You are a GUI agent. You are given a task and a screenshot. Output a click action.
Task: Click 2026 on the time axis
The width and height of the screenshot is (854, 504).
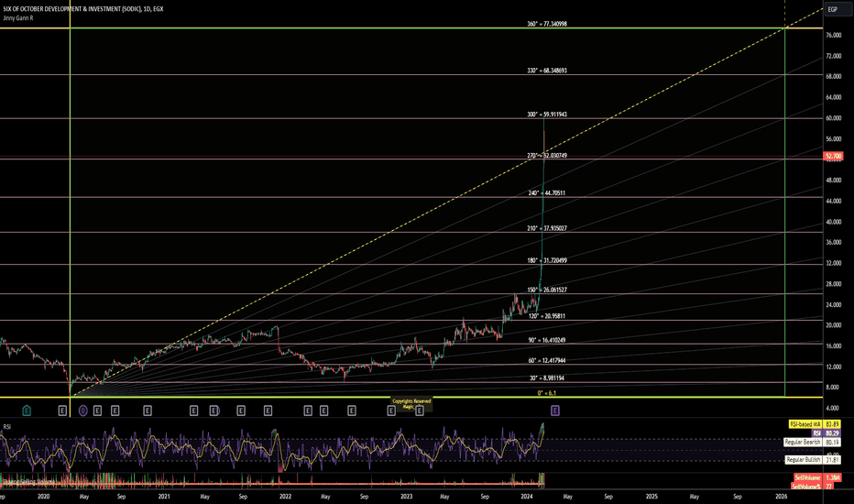coord(781,497)
